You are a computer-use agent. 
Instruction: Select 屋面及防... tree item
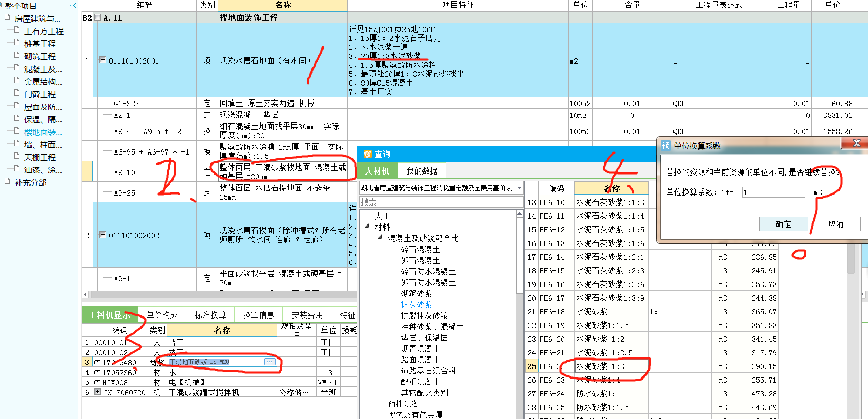tap(43, 107)
